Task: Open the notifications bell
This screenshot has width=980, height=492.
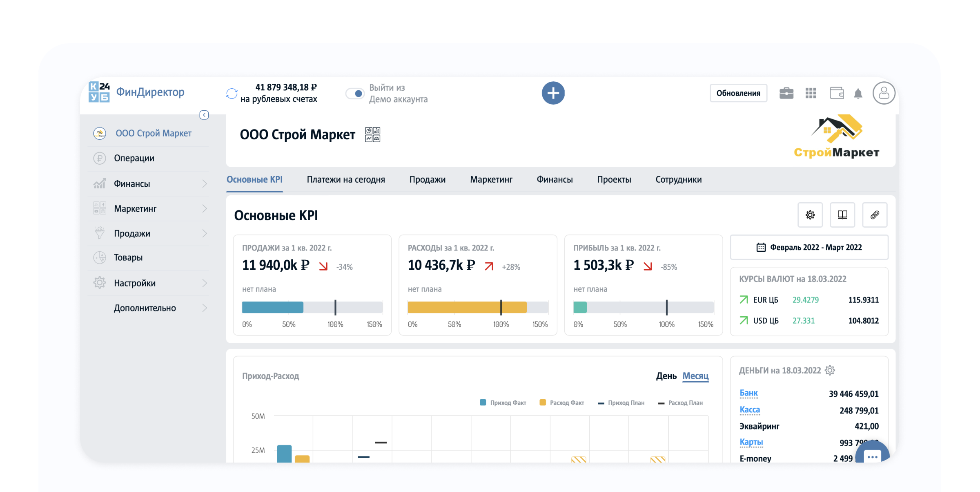Action: point(858,94)
